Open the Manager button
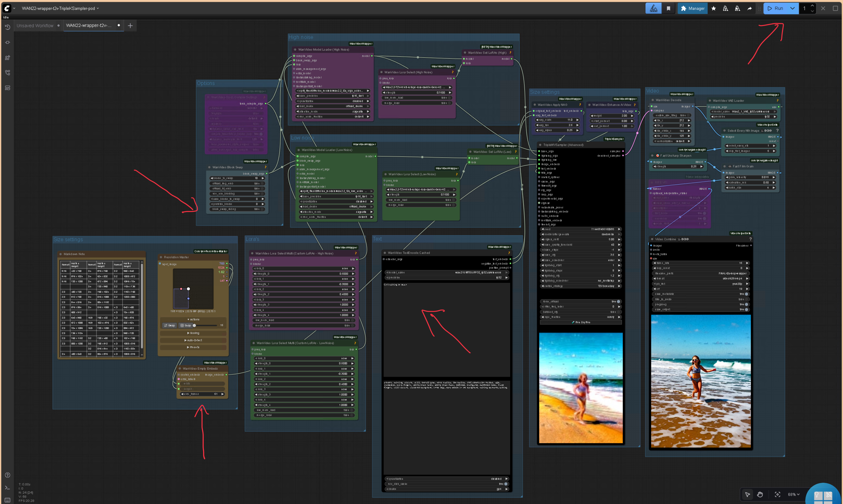Viewport: 843px width, 504px height. point(692,8)
